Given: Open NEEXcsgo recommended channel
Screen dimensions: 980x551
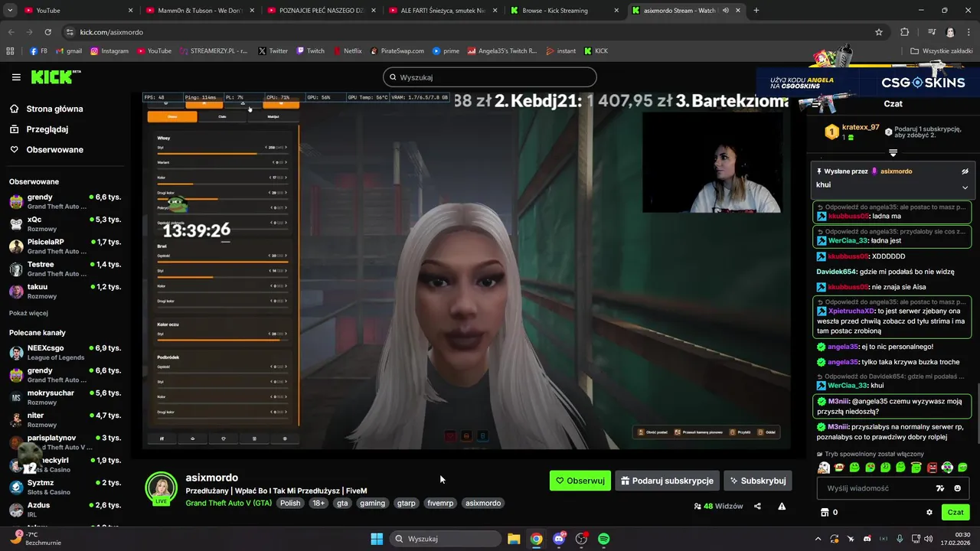Looking at the screenshot, I should coord(64,352).
